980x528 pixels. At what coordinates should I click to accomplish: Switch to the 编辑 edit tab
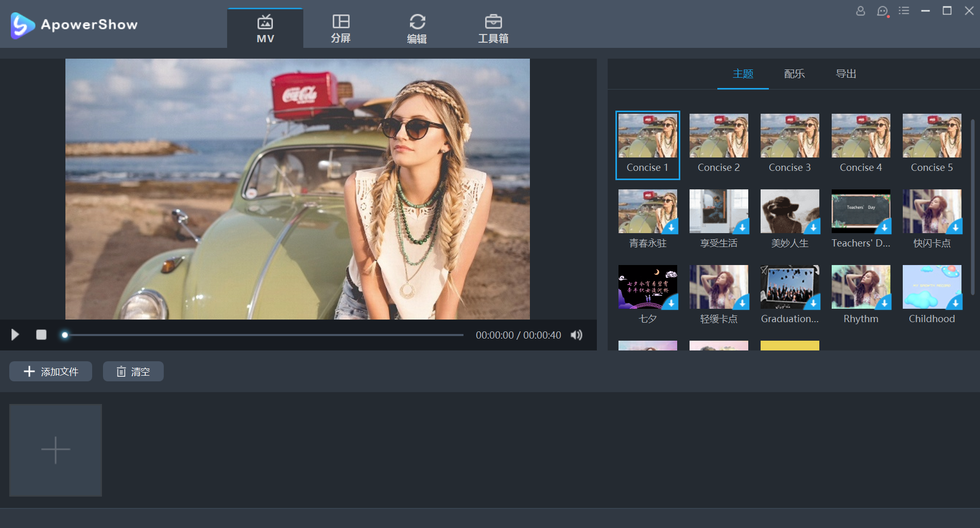[x=417, y=29]
